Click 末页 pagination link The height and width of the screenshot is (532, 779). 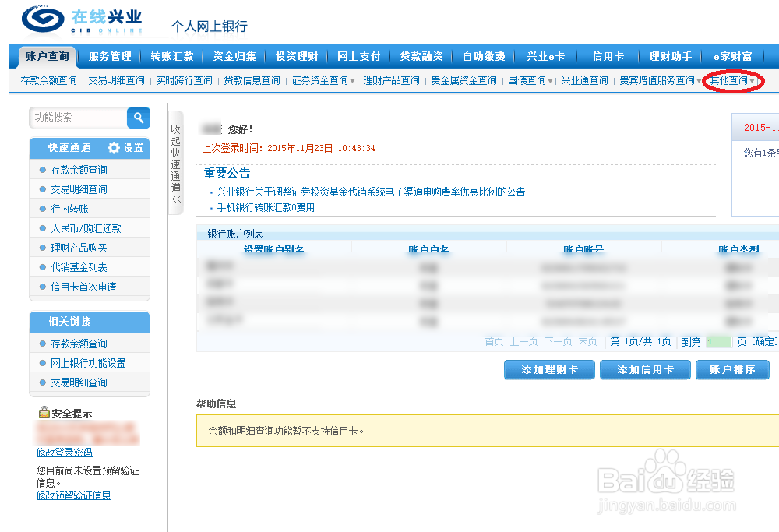pyautogui.click(x=587, y=342)
